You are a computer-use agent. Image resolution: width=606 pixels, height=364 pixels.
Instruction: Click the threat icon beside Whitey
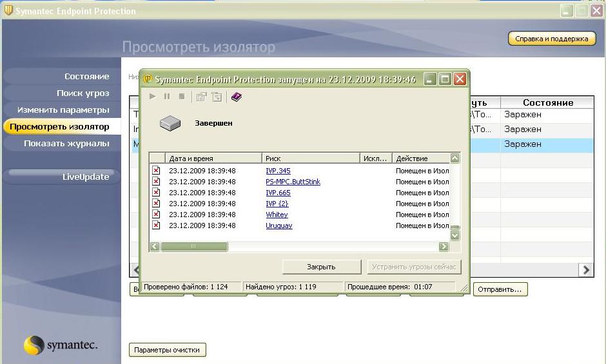click(x=156, y=214)
